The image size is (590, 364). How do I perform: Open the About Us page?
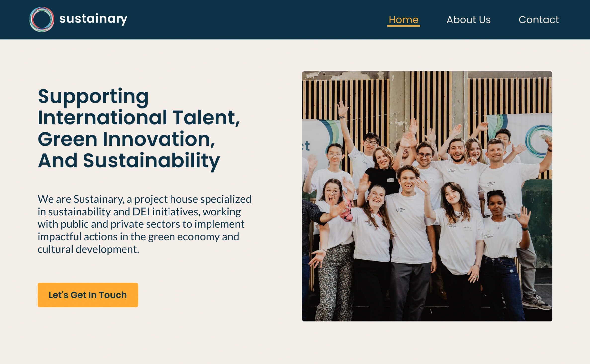(x=468, y=20)
